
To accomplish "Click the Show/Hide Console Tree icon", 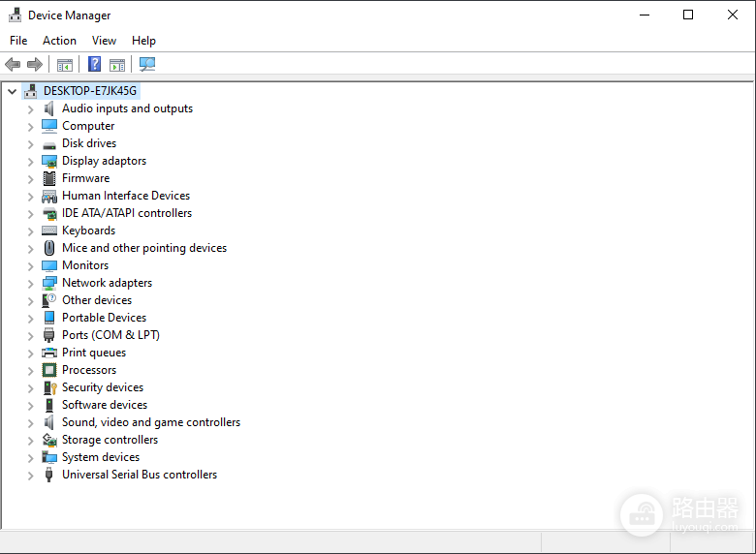I will tap(65, 65).
